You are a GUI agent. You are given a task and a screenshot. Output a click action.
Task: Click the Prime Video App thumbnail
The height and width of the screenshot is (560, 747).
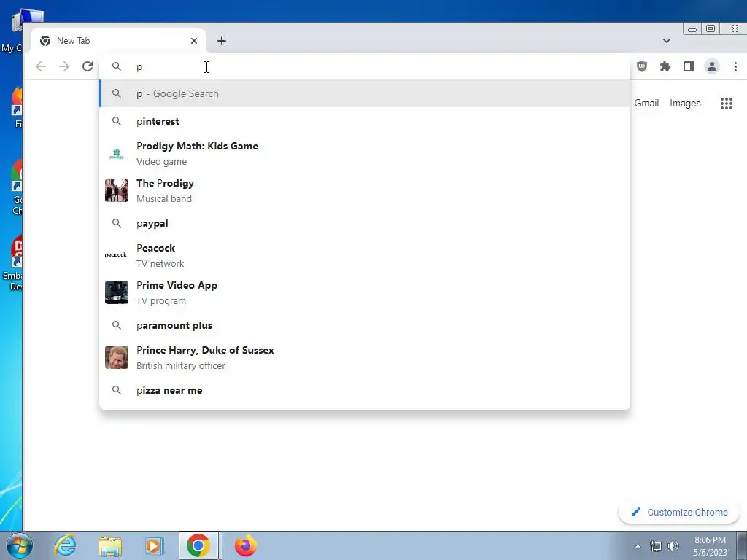tap(117, 292)
